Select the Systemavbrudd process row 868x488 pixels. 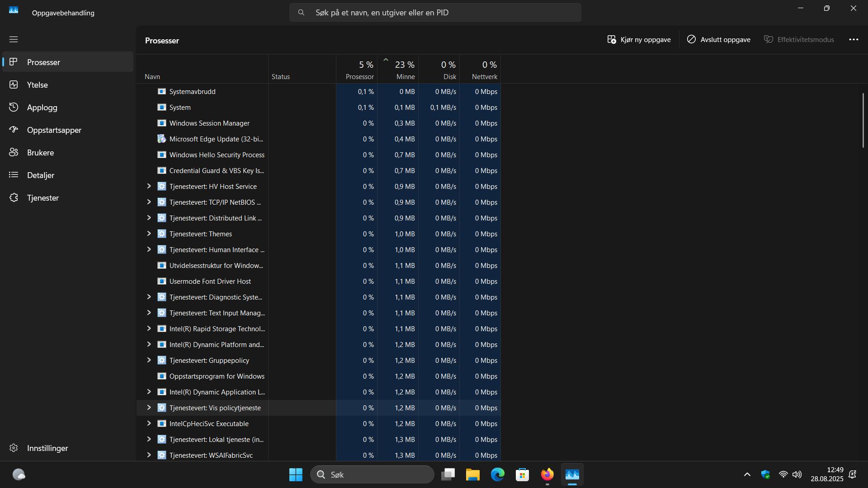coord(318,91)
